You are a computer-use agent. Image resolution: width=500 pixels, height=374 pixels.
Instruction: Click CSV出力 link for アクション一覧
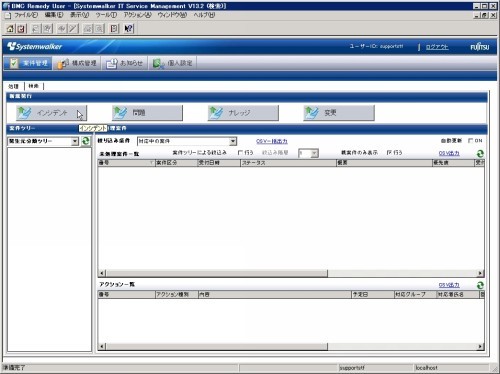(x=449, y=285)
